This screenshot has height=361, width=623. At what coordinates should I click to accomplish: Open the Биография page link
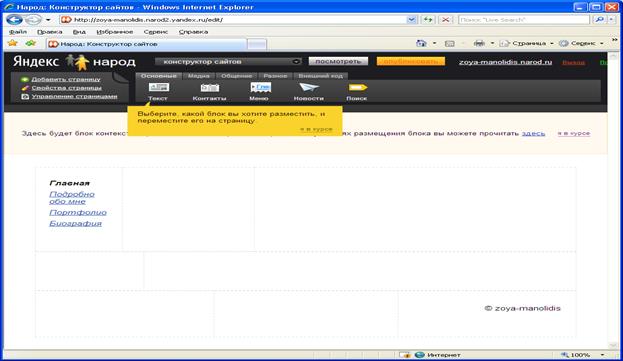click(75, 223)
